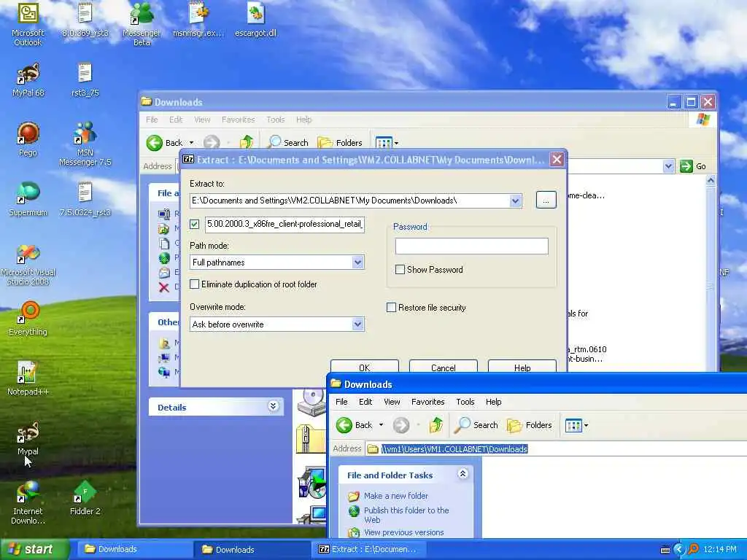Launch Messenger Beta desktop shortcut
Screen dimensions: 747x560
point(142,24)
